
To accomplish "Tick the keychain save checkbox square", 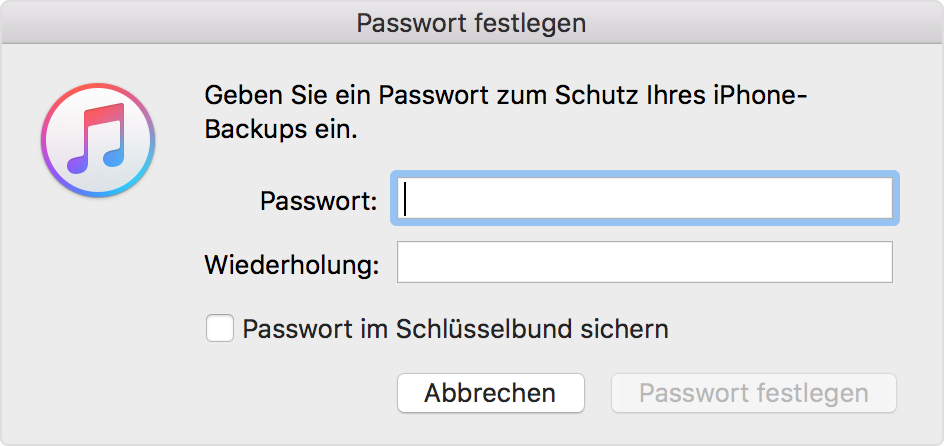I will coord(220,328).
